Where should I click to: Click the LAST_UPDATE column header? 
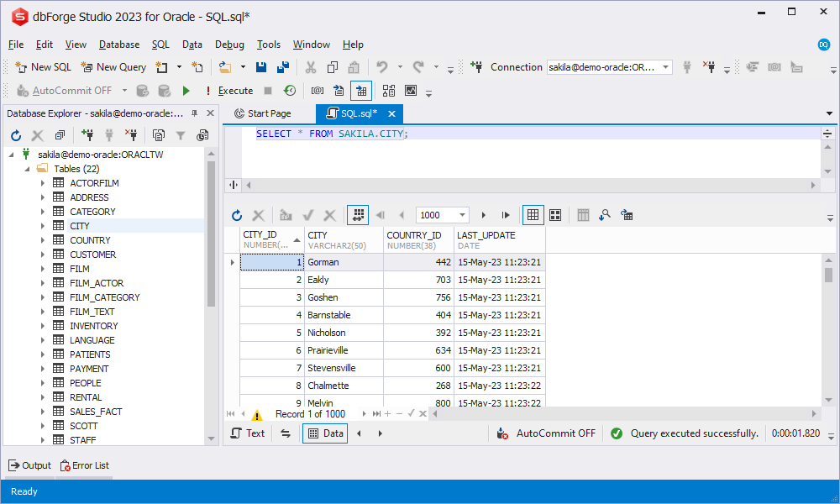tap(499, 239)
